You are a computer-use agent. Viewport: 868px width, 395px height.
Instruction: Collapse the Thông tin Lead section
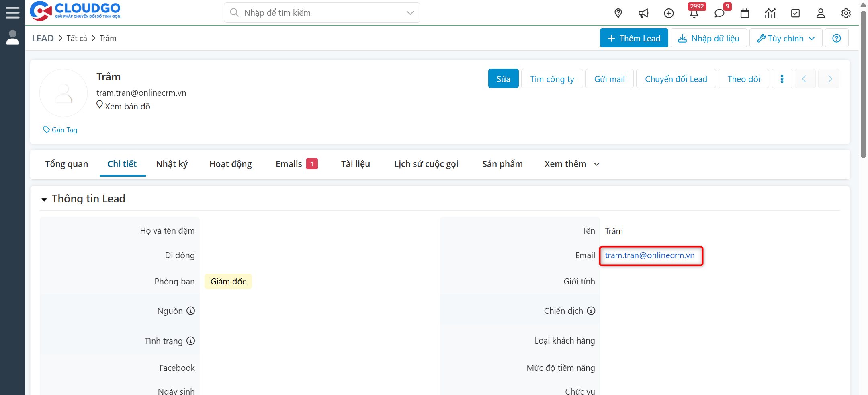coord(44,199)
